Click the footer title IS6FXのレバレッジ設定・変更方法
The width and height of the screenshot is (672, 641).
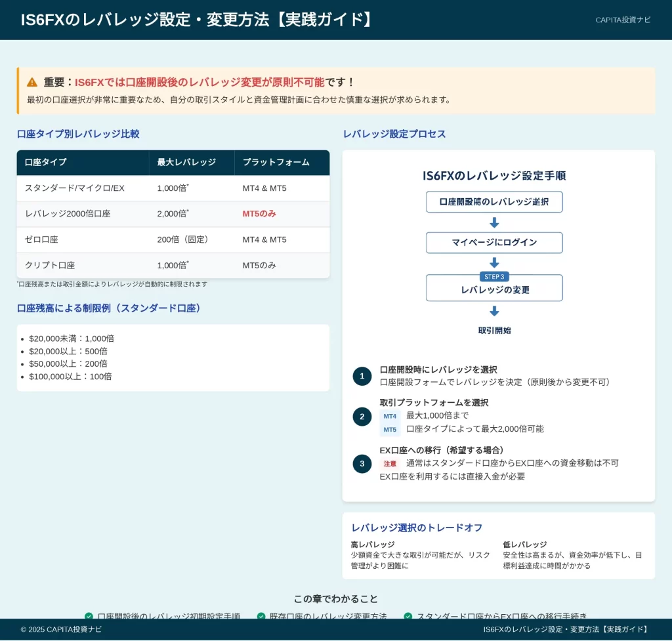coord(567,629)
